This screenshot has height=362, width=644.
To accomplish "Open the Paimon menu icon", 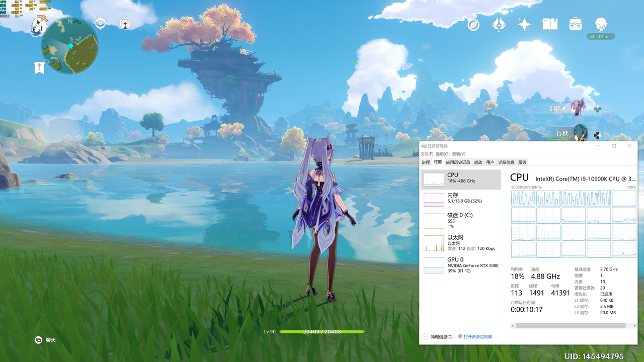I will pos(39,25).
